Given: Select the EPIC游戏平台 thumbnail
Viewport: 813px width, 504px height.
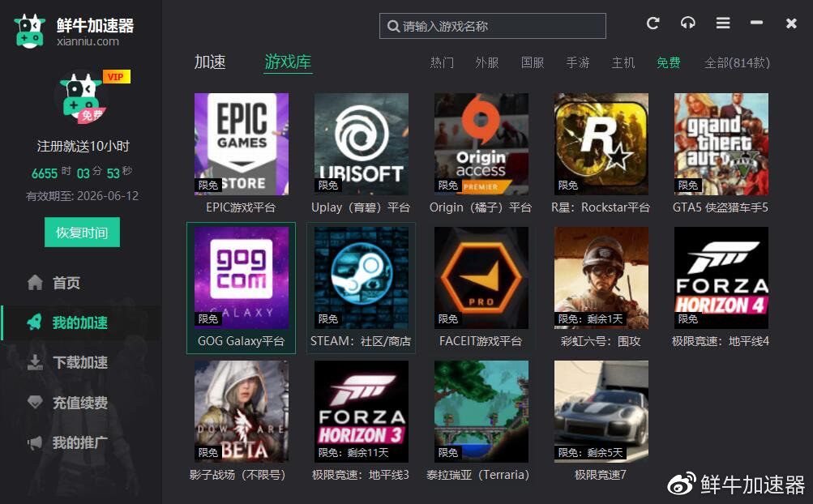Looking at the screenshot, I should click(x=242, y=144).
